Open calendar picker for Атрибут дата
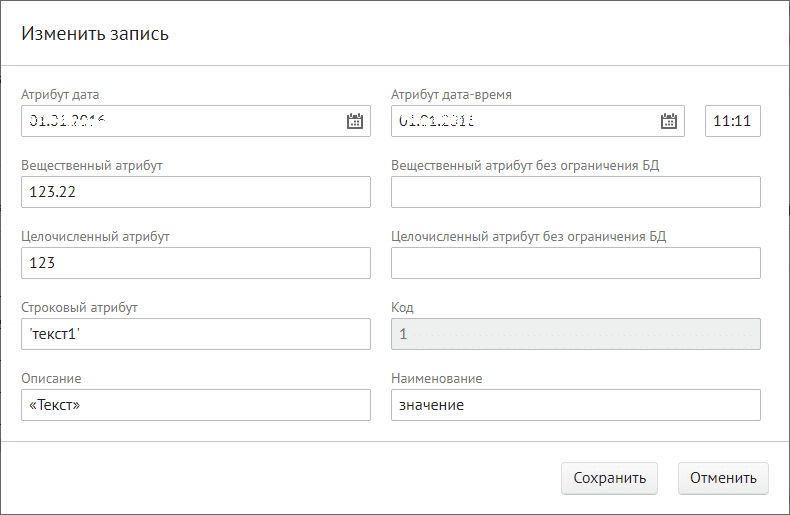Image resolution: width=790 pixels, height=515 pixels. 355,121
